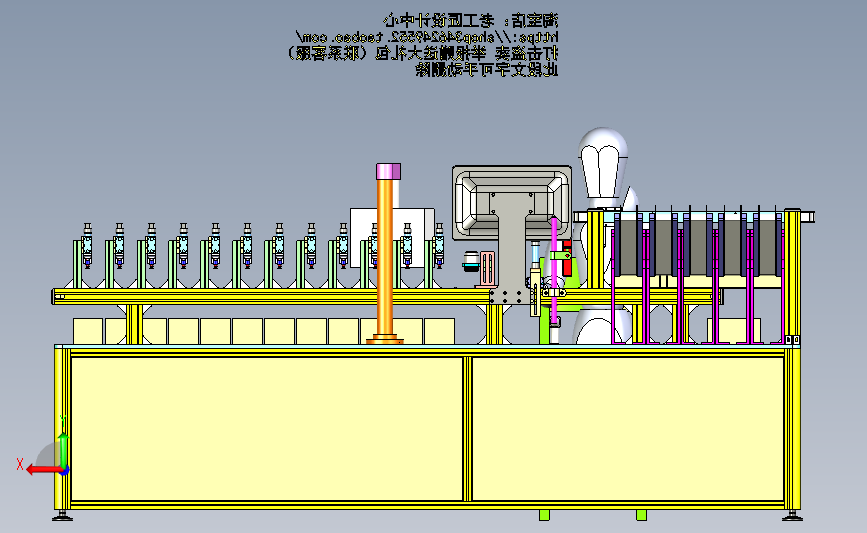Click the blue Z-axis dot of the triad
The width and height of the screenshot is (867, 533).
65,471
